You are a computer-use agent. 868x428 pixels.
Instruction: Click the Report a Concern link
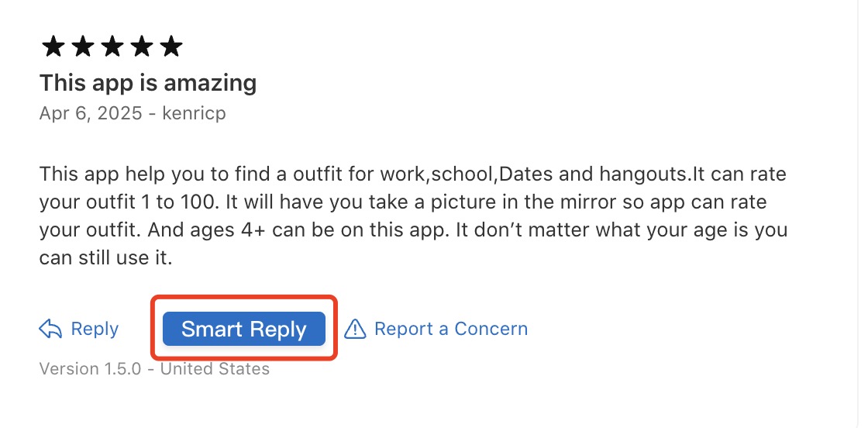pos(450,329)
